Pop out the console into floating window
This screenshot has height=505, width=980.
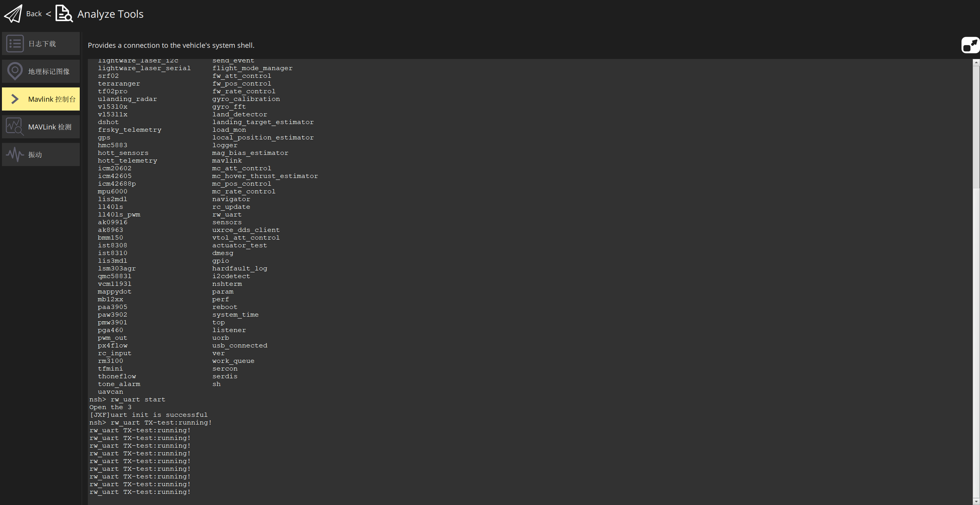[x=970, y=45]
